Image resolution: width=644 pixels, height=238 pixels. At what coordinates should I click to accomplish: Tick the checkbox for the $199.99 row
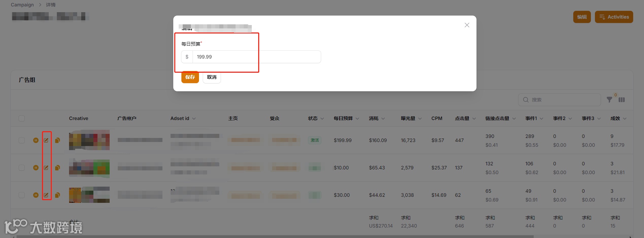[22, 140]
